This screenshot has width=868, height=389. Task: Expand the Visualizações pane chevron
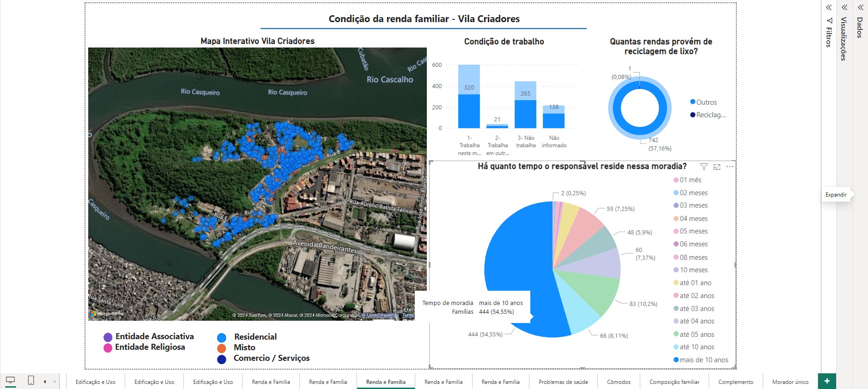[x=844, y=7]
